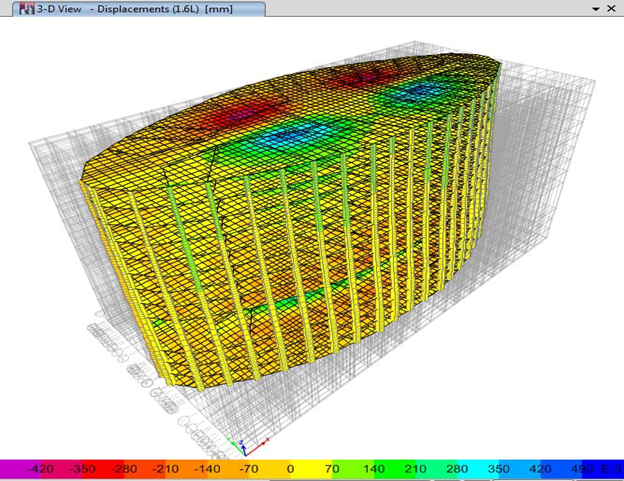This screenshot has height=481, width=624.
Task: Click the 490 dark blue legend color
Action: [x=581, y=469]
